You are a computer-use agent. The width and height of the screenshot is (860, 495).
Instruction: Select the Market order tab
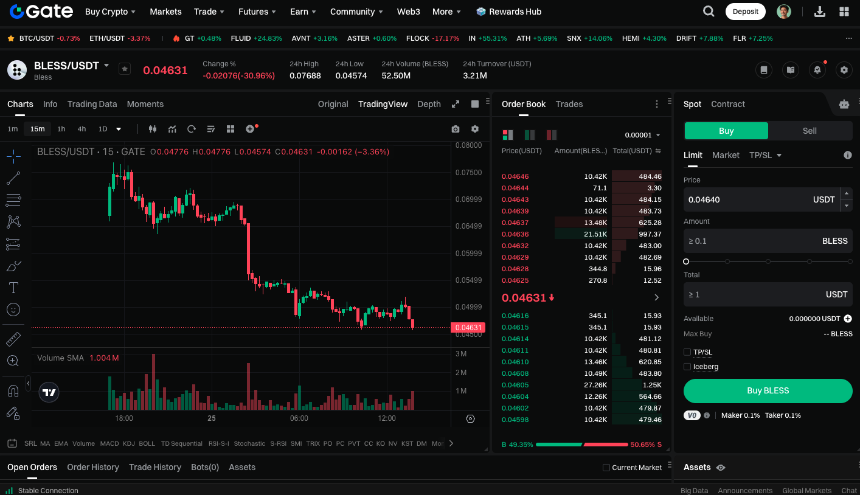tap(726, 155)
